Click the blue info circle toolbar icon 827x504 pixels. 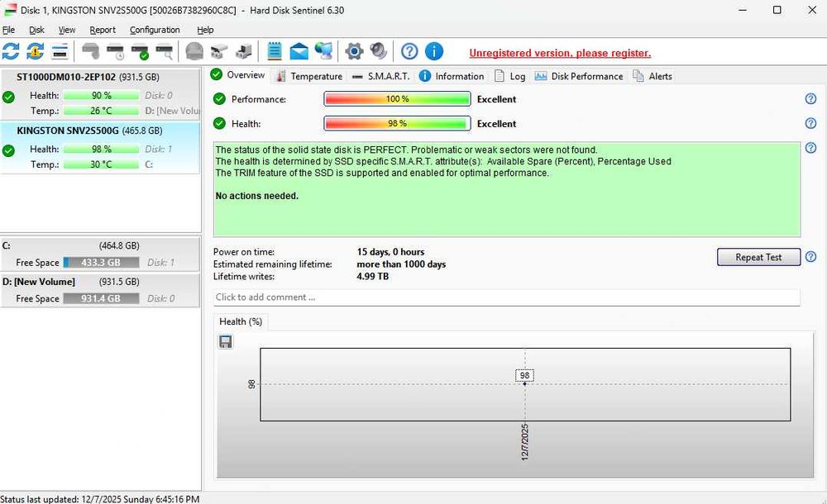click(x=433, y=51)
